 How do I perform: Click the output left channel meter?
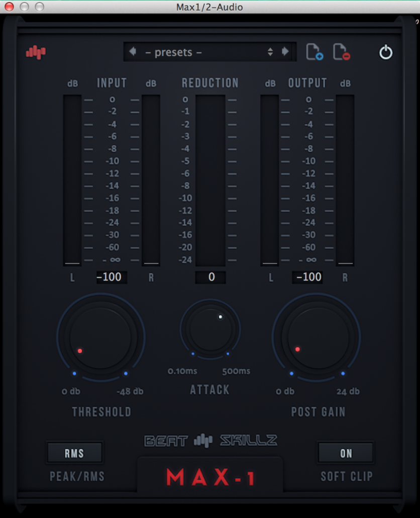(270, 181)
